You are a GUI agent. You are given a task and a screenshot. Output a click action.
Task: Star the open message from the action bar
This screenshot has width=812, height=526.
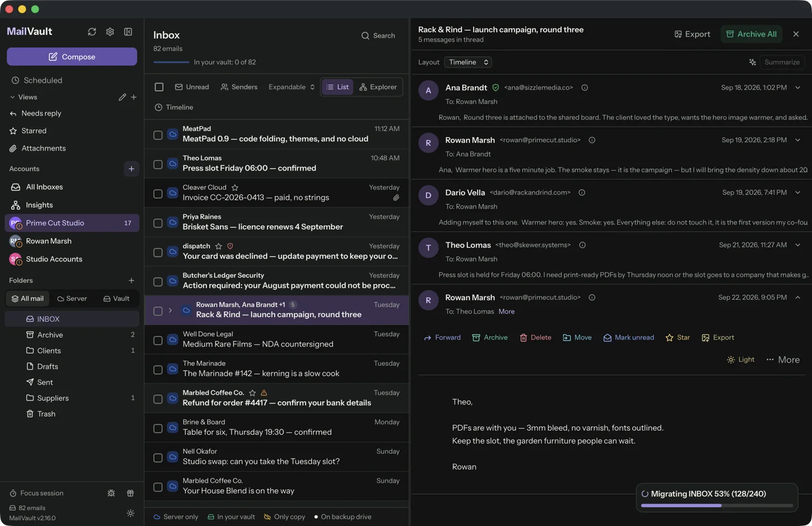(677, 337)
